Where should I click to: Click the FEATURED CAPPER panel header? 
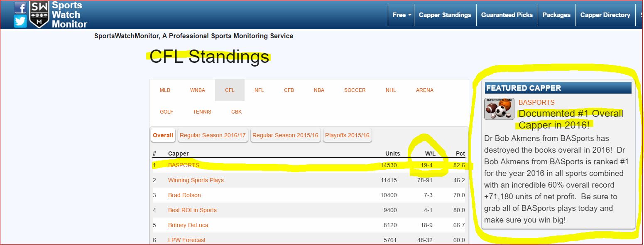pyautogui.click(x=558, y=88)
